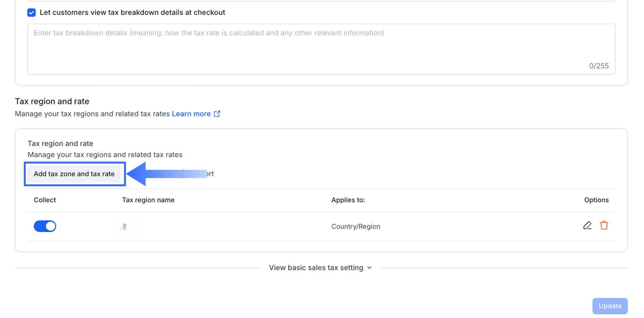Click the Collect column header
644x318 pixels.
(45, 200)
